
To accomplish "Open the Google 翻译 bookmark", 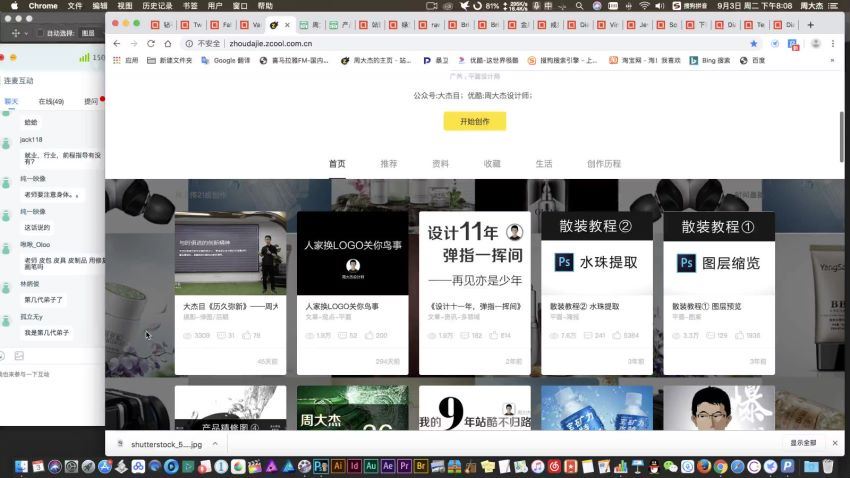I will pyautogui.click(x=226, y=60).
